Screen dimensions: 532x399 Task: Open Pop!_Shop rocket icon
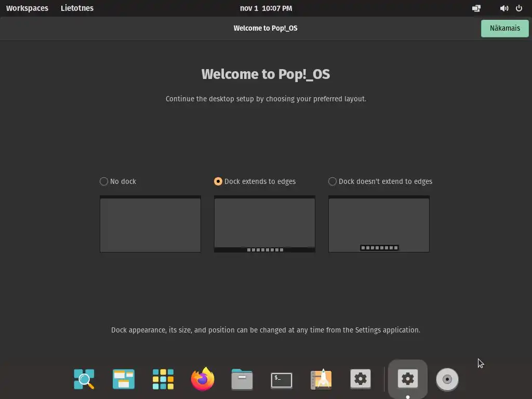tap(321, 379)
